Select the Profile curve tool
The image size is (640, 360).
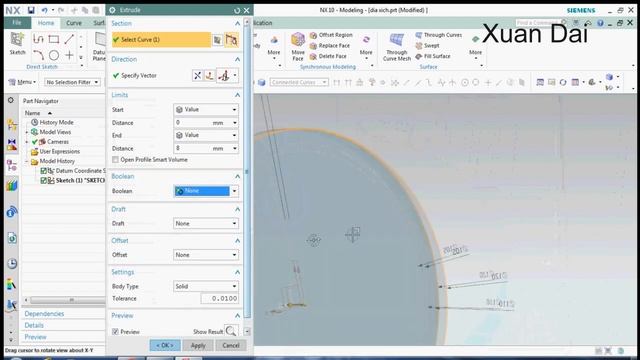(x=38, y=39)
